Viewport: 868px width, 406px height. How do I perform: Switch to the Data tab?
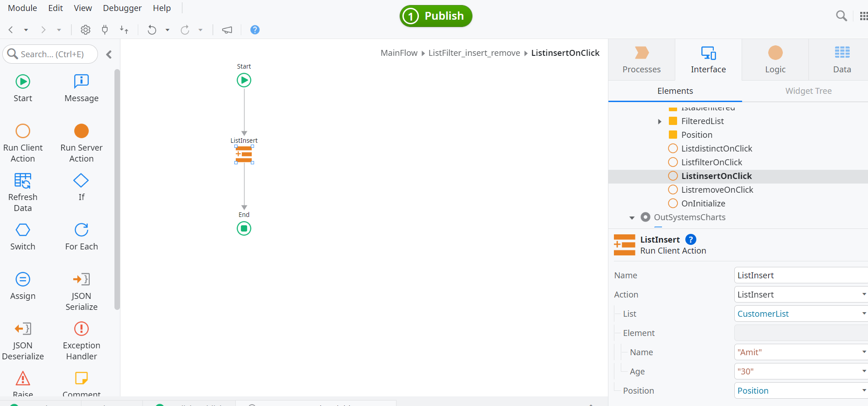pos(842,60)
